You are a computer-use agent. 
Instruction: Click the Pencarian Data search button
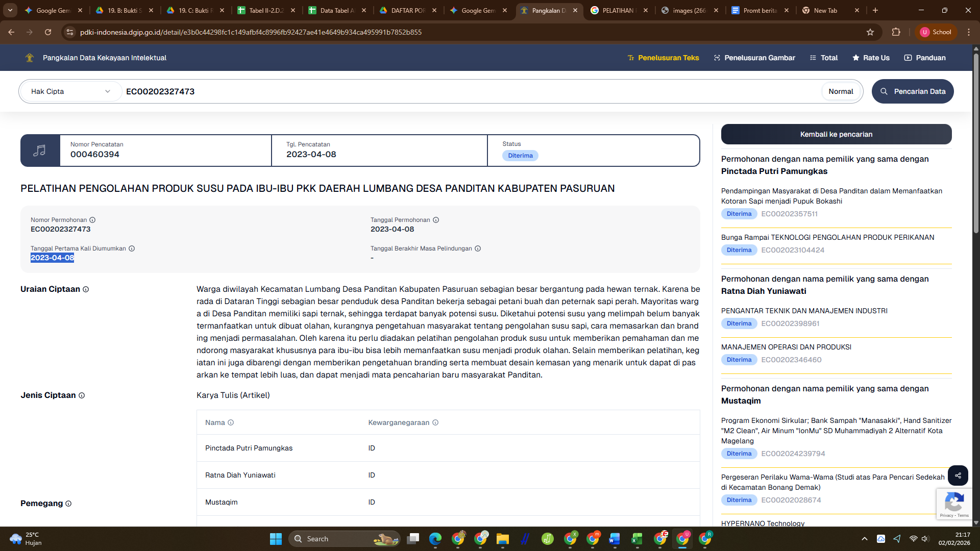click(913, 91)
